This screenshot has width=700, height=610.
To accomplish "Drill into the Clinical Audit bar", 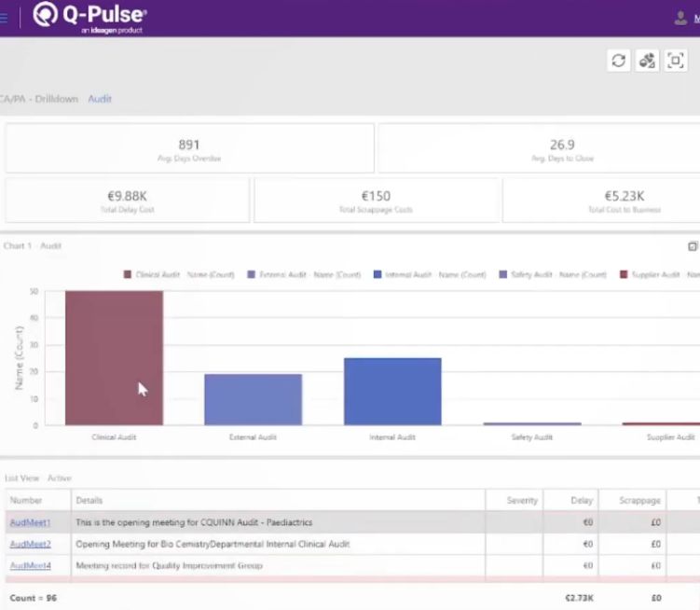I will pos(115,358).
